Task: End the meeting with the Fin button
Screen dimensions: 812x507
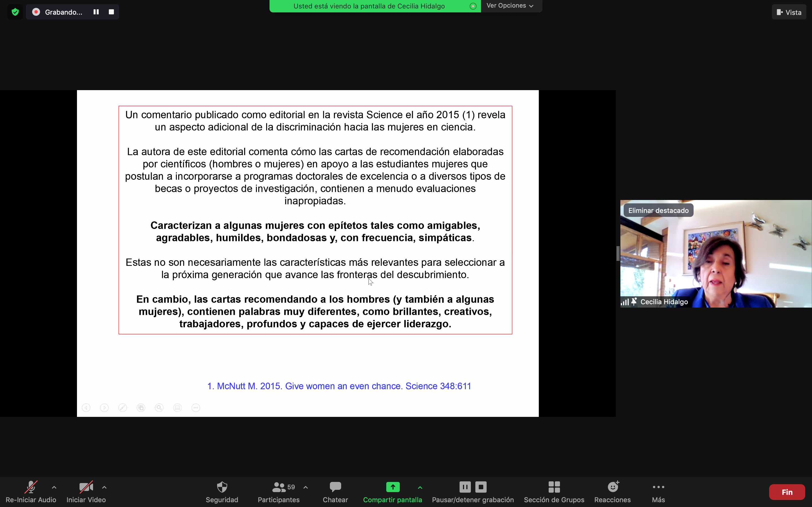Action: [787, 492]
